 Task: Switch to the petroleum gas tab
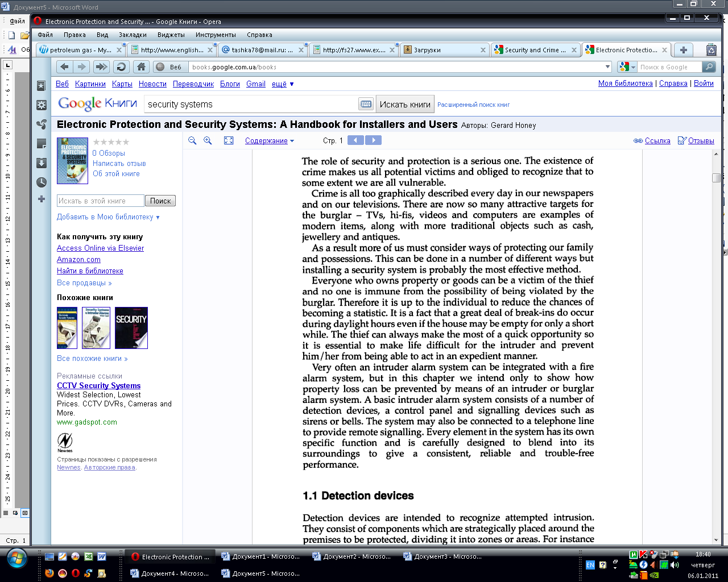(80, 50)
